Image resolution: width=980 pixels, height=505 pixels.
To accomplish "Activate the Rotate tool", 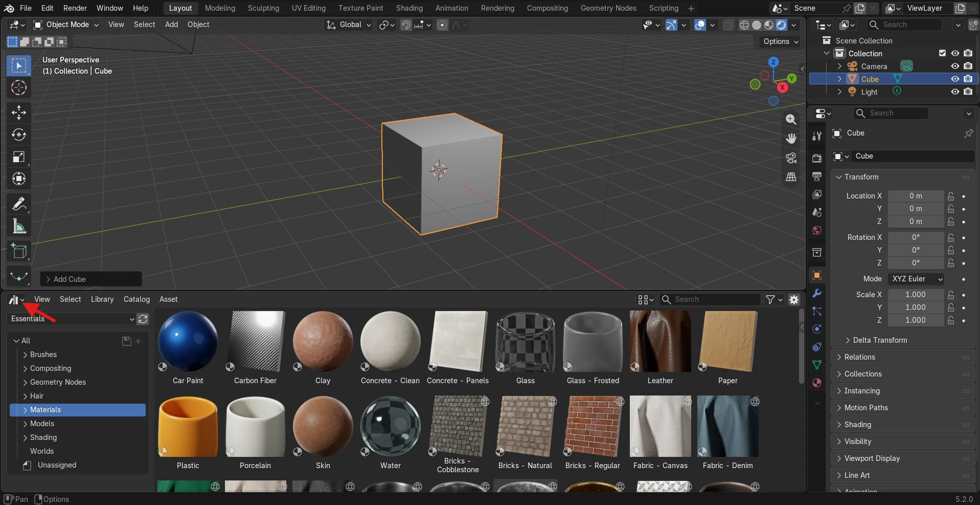I will (x=19, y=135).
